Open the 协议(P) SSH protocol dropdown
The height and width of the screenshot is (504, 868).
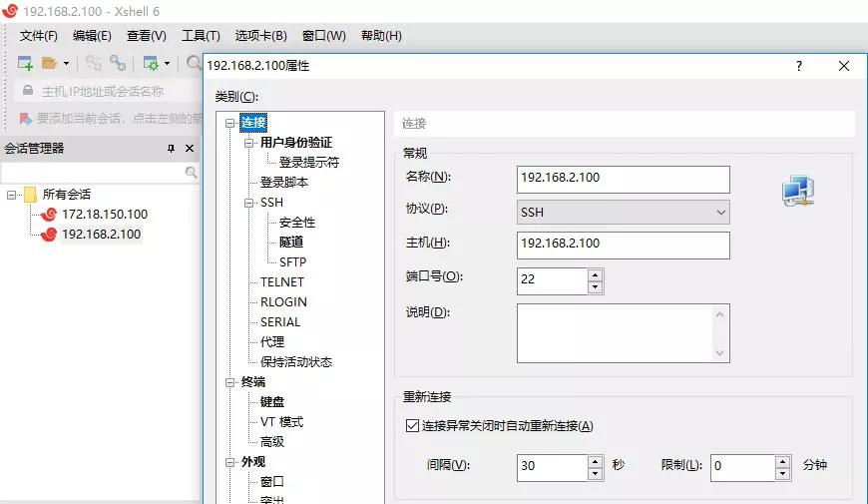(624, 213)
